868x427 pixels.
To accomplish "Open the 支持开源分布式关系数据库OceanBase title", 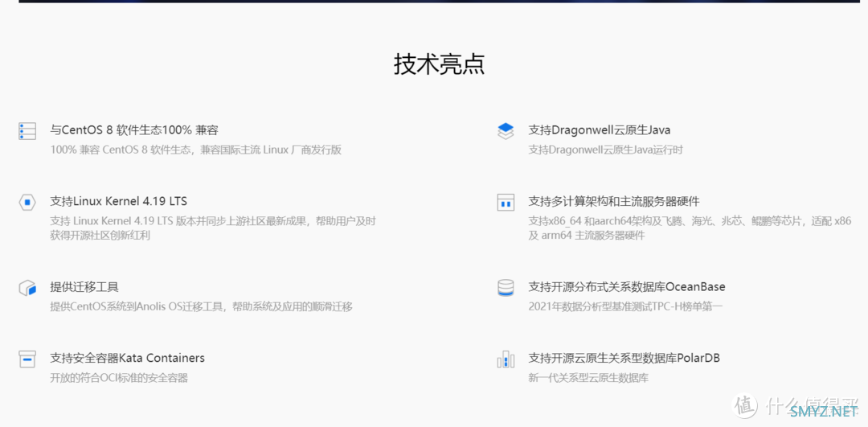I will pos(627,287).
